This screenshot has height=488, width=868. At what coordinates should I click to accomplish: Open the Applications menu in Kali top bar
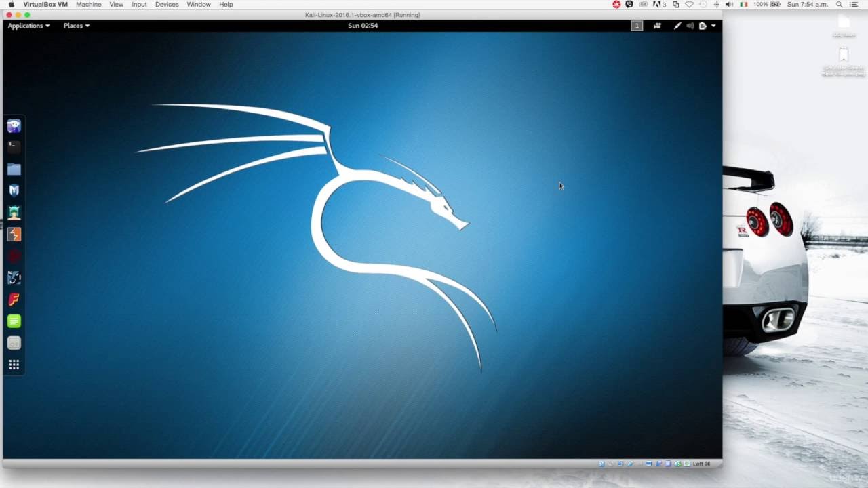pos(28,26)
